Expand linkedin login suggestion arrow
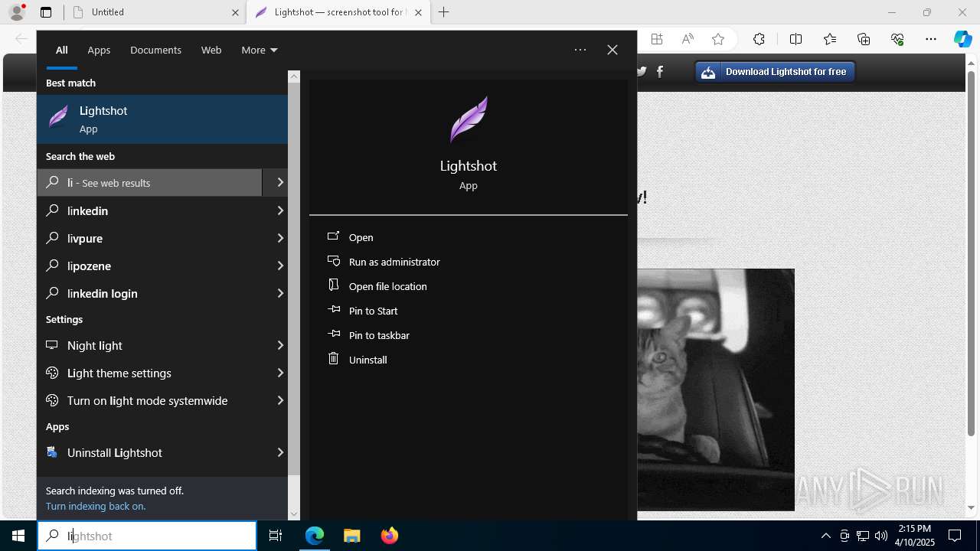The width and height of the screenshot is (980, 551). [x=280, y=293]
